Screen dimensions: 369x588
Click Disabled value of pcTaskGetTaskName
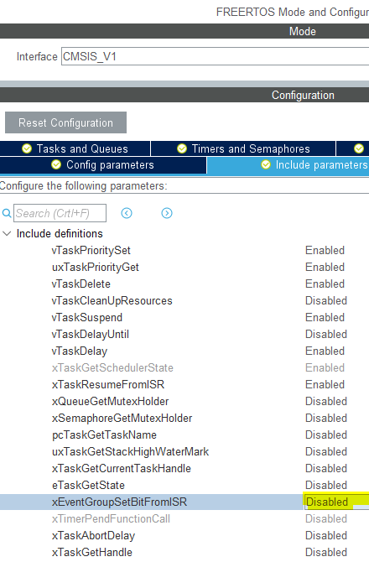[326, 435]
